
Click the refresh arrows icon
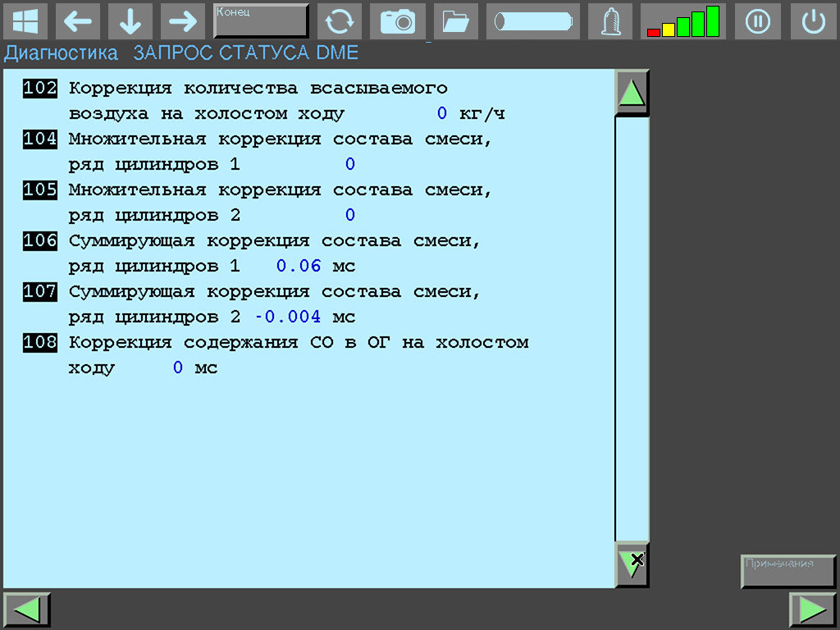click(x=339, y=21)
